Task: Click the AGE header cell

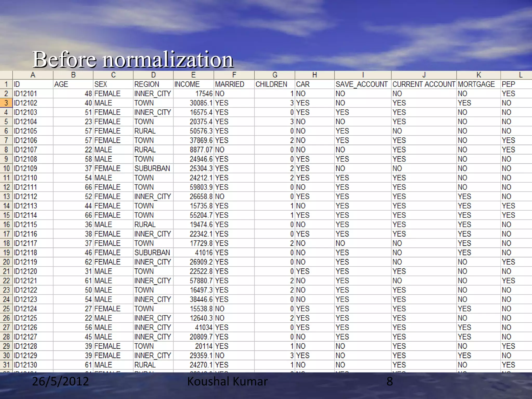Action: [x=73, y=84]
